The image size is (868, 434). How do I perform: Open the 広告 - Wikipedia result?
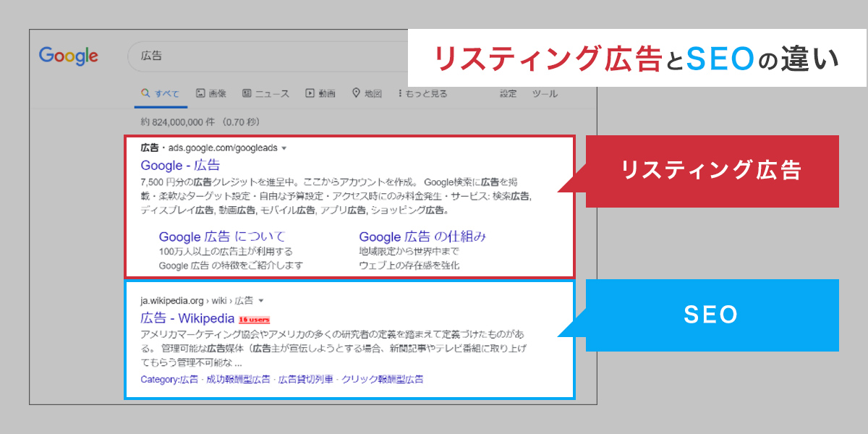pos(187,318)
